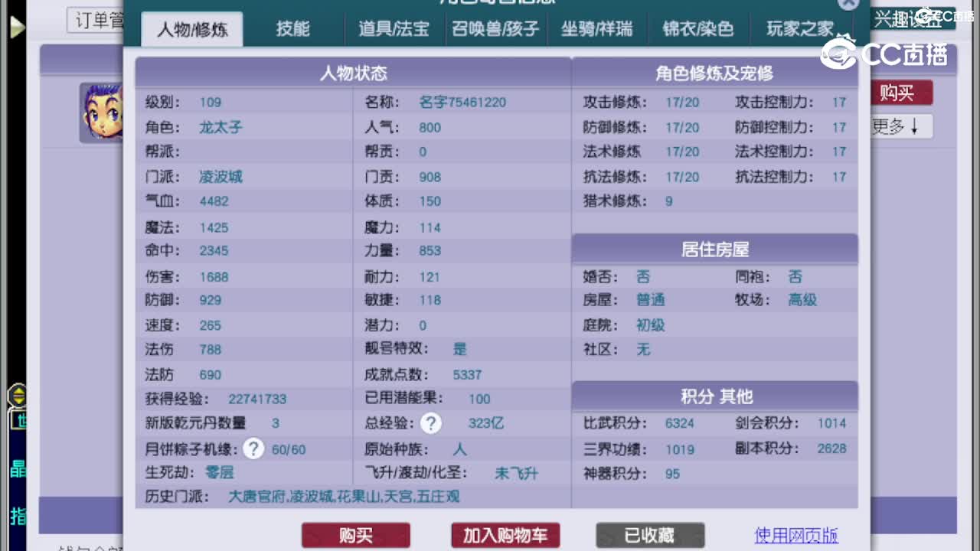Add the character to cart via 加入购物车
This screenshot has height=551, width=980.
pyautogui.click(x=505, y=536)
